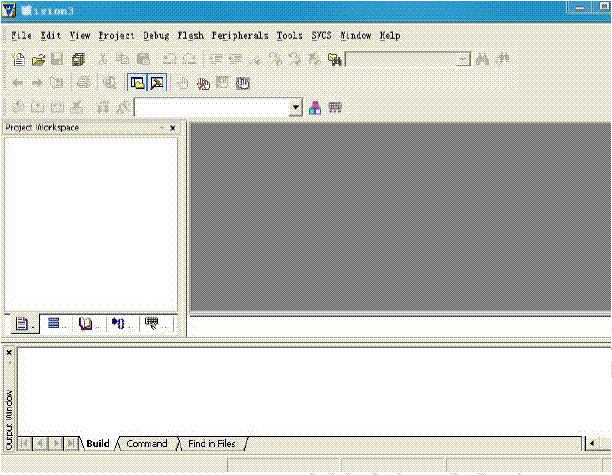Toggle the Project Window button
This screenshot has width=612, height=475.
(137, 83)
